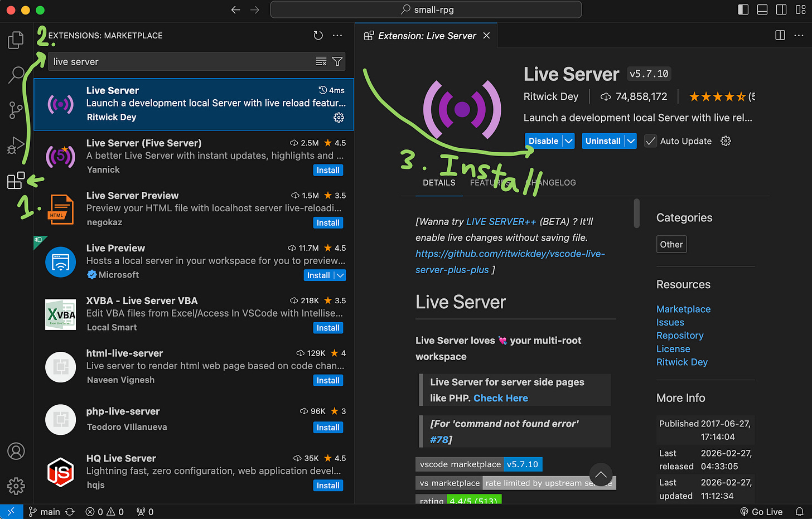Refresh the extensions marketplace list

tap(318, 36)
